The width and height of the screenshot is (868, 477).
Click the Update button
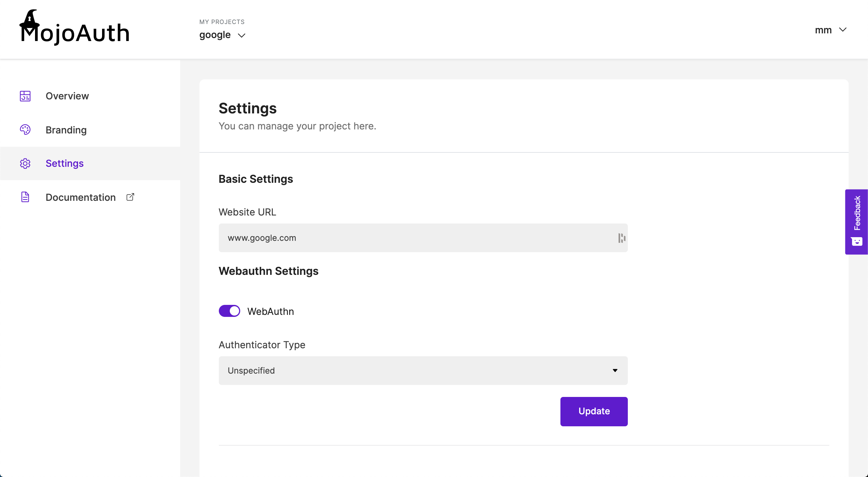coord(594,411)
